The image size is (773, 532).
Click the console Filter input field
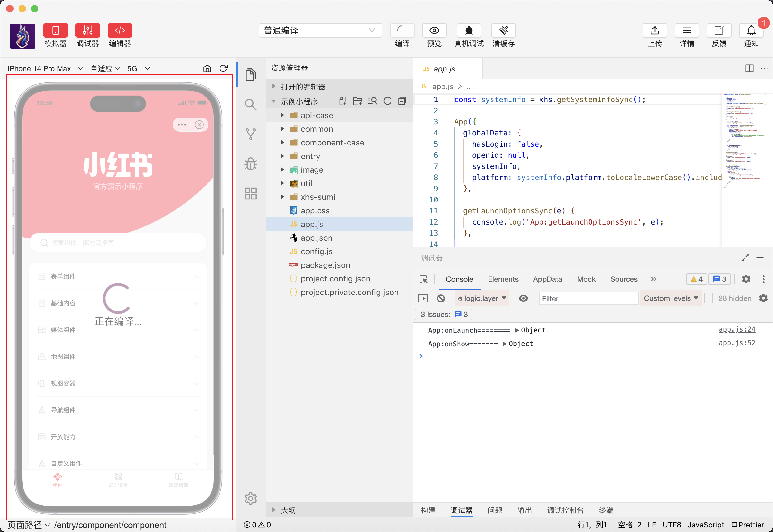[588, 298]
